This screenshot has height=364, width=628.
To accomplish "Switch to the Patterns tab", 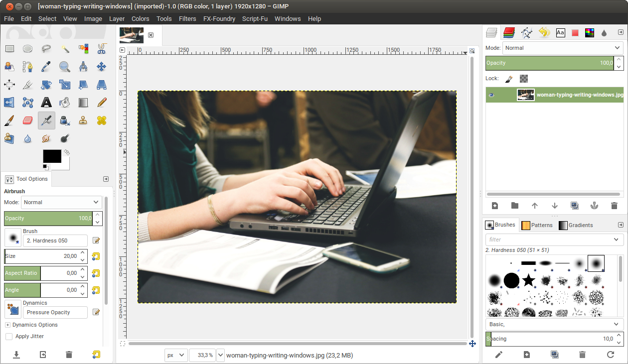I will click(x=537, y=225).
